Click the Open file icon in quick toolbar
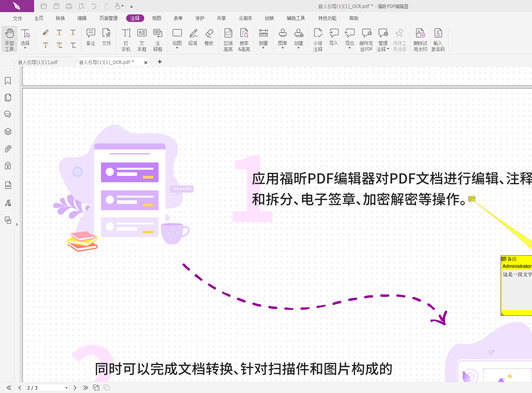 point(44,6)
